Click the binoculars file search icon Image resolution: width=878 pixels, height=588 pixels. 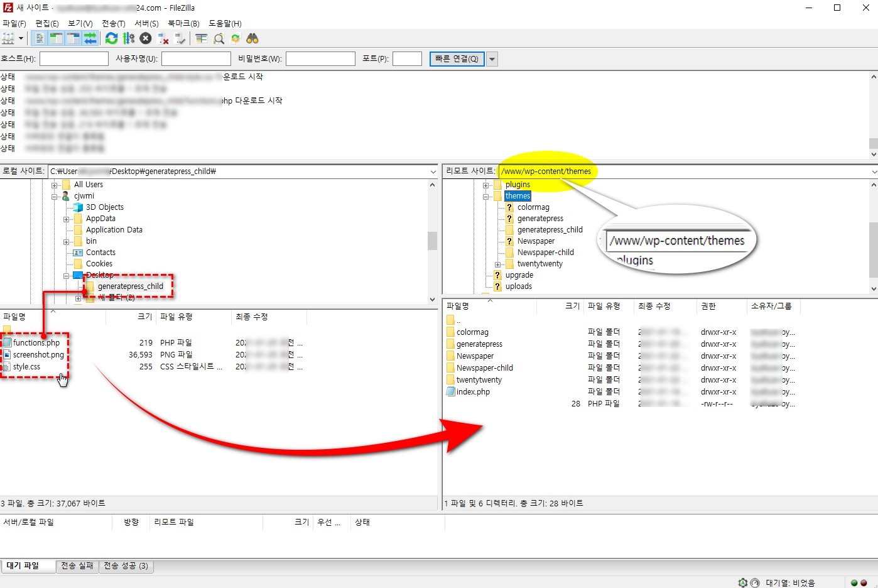(252, 38)
